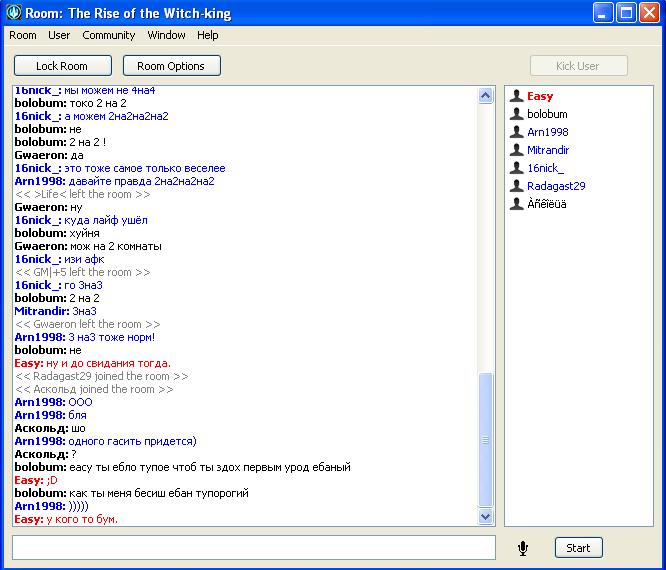Screen dimensions: 666x570
Task: Open the Window menu
Action: [166, 35]
